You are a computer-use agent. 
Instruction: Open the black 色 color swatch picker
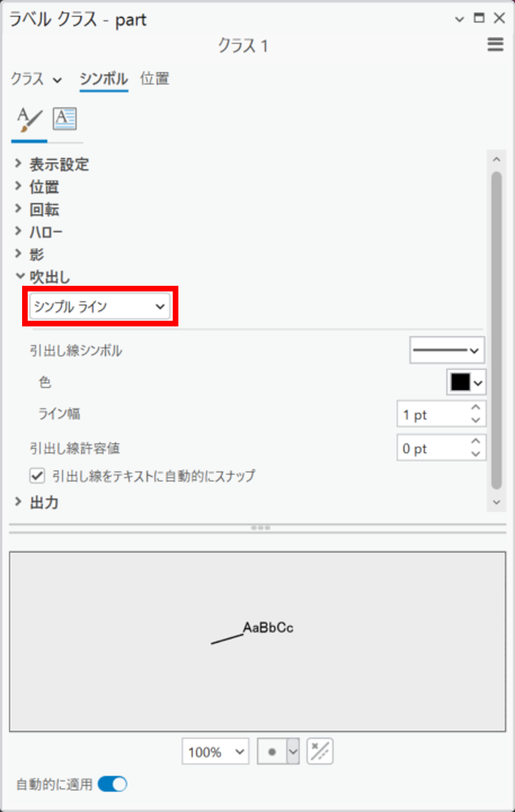tap(466, 382)
